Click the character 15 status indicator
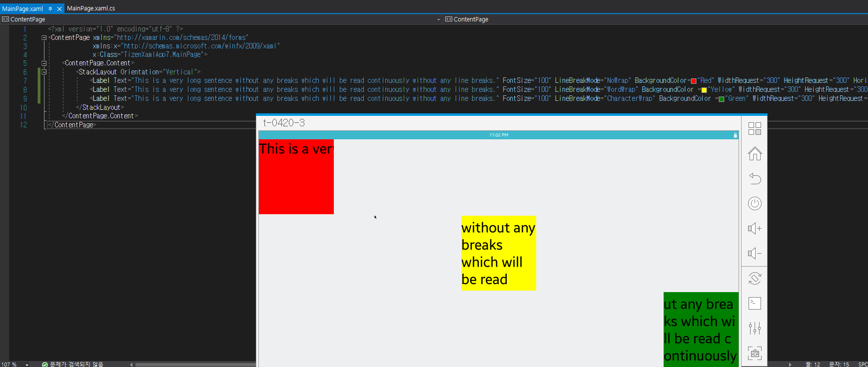868x367 pixels. pos(839,365)
